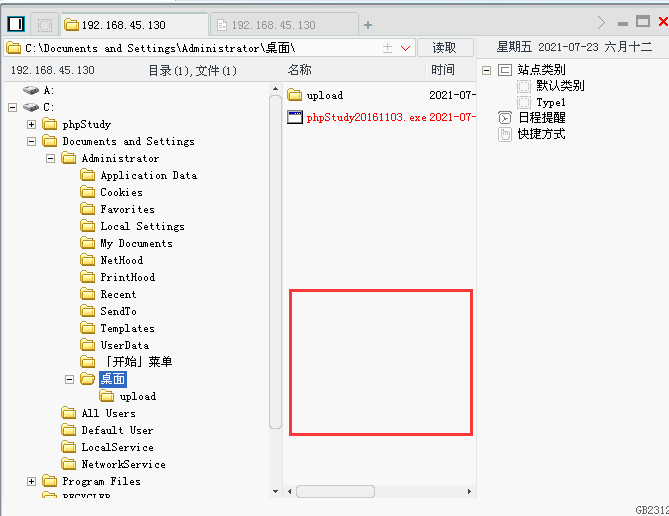Select the highlighted 桌面 folder
Viewport: 669px width, 516px height.
[113, 379]
